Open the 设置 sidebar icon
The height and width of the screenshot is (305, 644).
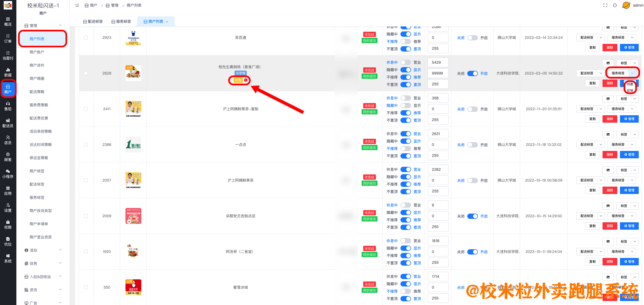point(8,207)
